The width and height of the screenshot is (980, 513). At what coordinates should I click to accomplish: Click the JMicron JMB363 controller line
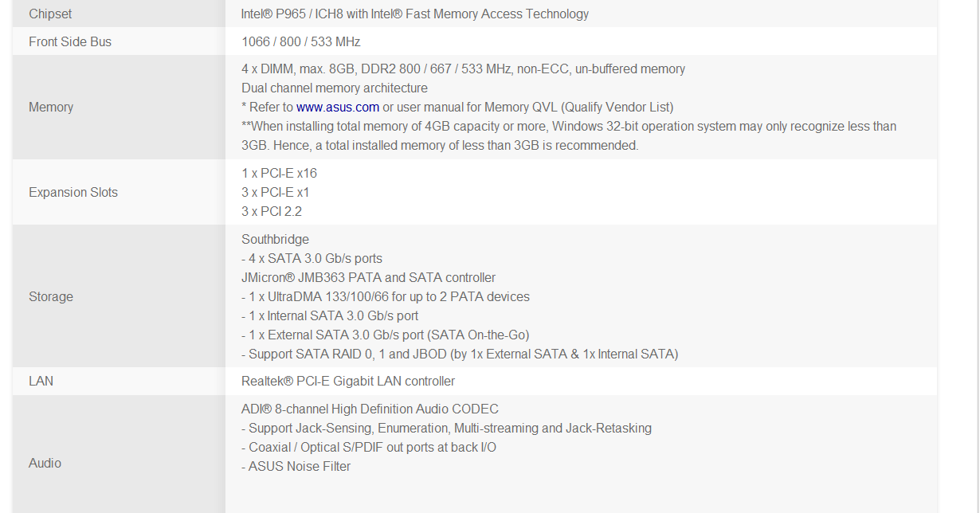coord(368,277)
